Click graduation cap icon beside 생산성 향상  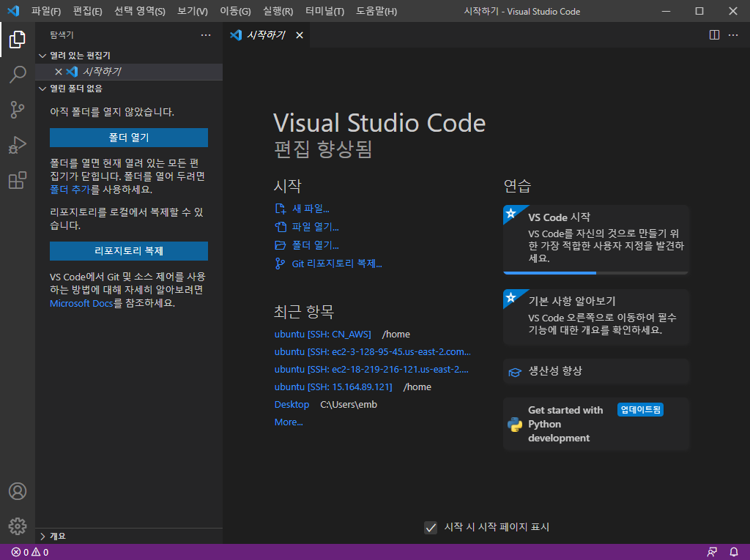[x=515, y=372]
